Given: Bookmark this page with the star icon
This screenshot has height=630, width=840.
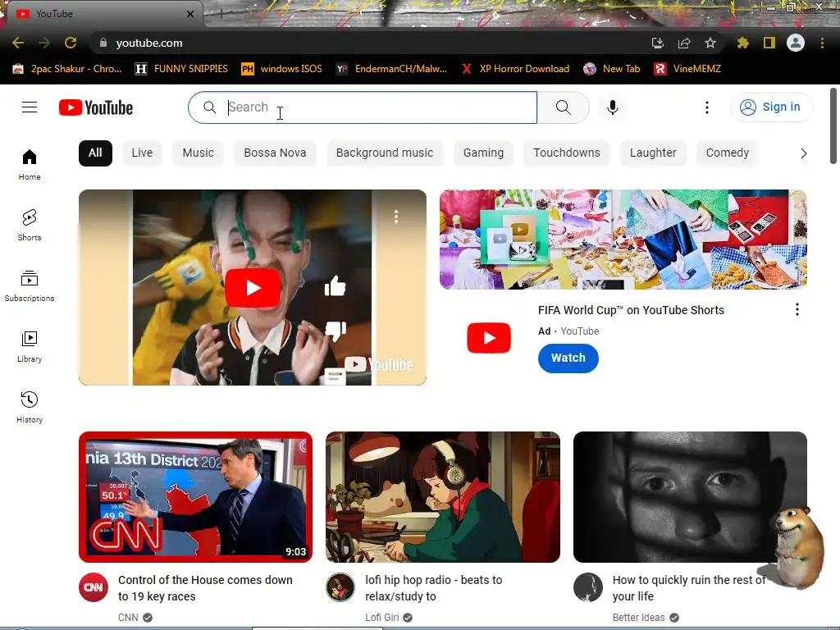Looking at the screenshot, I should coord(710,43).
